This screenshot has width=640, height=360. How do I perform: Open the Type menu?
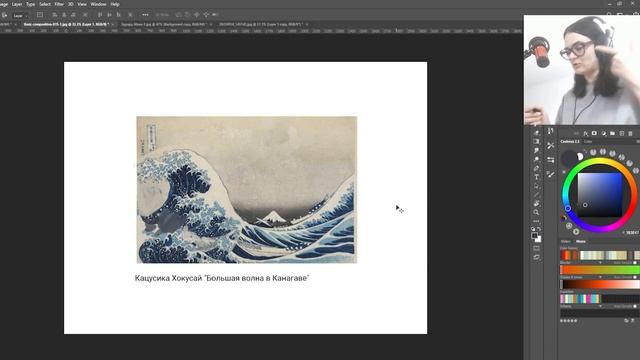coord(31,4)
